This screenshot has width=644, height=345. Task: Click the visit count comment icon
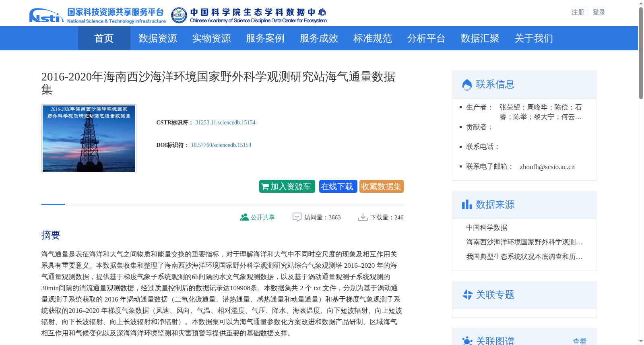coord(297,217)
